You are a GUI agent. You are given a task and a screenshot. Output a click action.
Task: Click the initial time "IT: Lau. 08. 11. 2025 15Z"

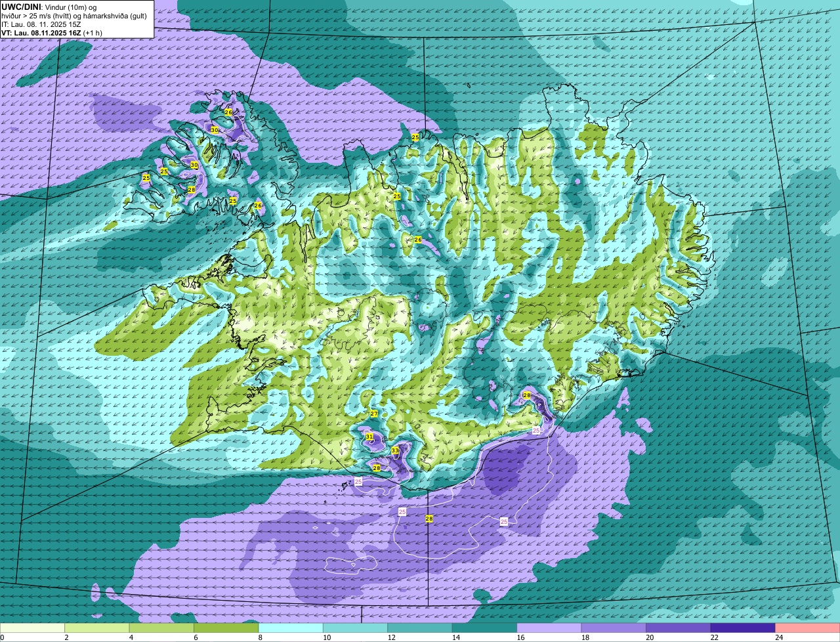click(x=43, y=24)
